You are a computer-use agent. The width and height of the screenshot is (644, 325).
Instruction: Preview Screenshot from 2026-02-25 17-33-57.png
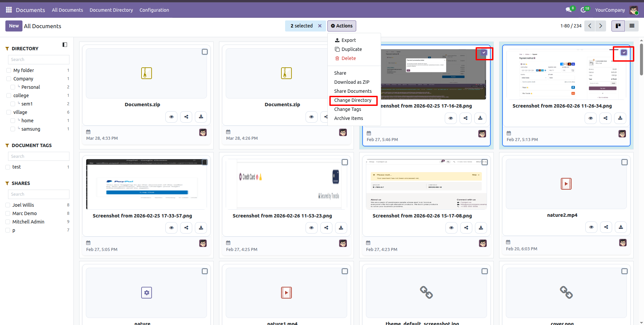coord(171,228)
